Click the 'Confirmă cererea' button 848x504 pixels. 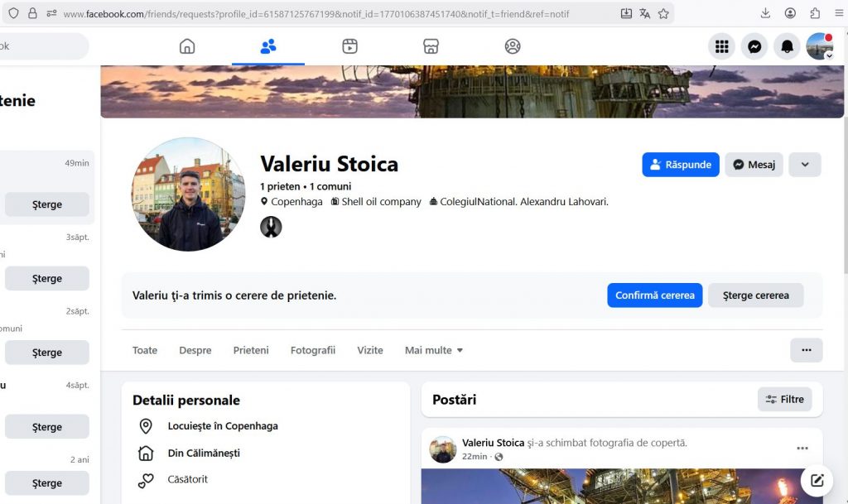(x=654, y=295)
